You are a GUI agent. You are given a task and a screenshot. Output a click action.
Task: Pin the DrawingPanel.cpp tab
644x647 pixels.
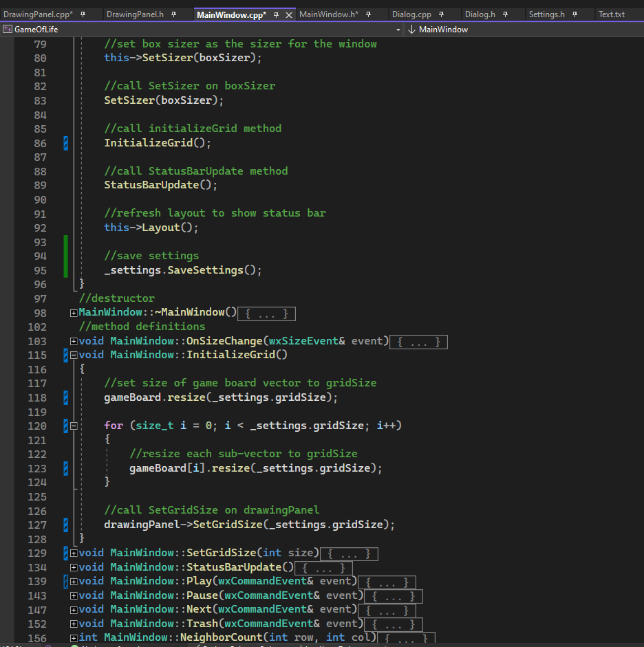click(x=83, y=14)
